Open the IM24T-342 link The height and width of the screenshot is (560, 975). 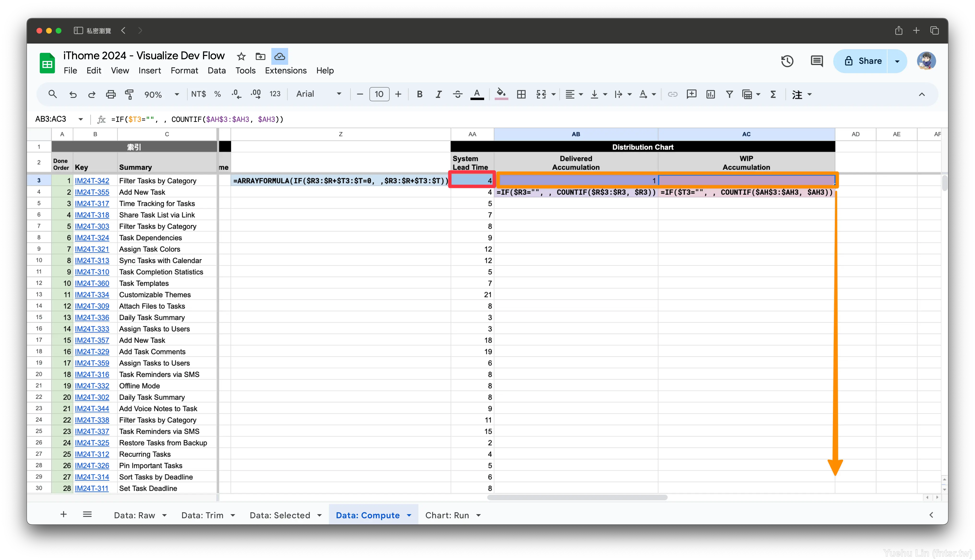click(x=92, y=181)
